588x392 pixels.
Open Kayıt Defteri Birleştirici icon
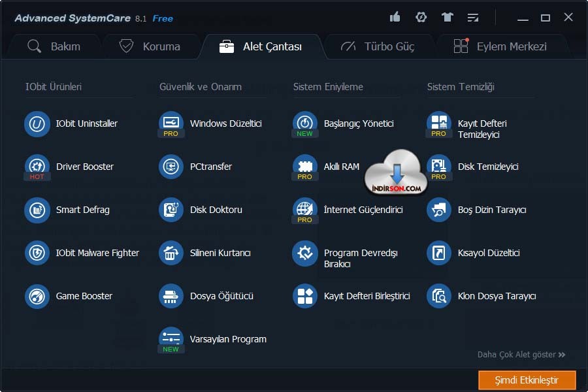point(305,297)
